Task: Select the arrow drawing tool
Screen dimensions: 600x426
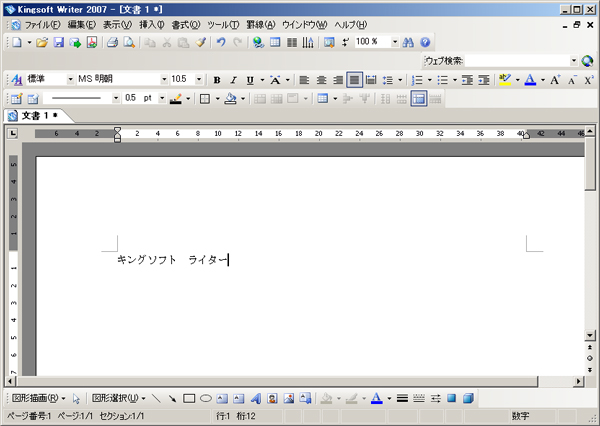Action: click(x=173, y=398)
